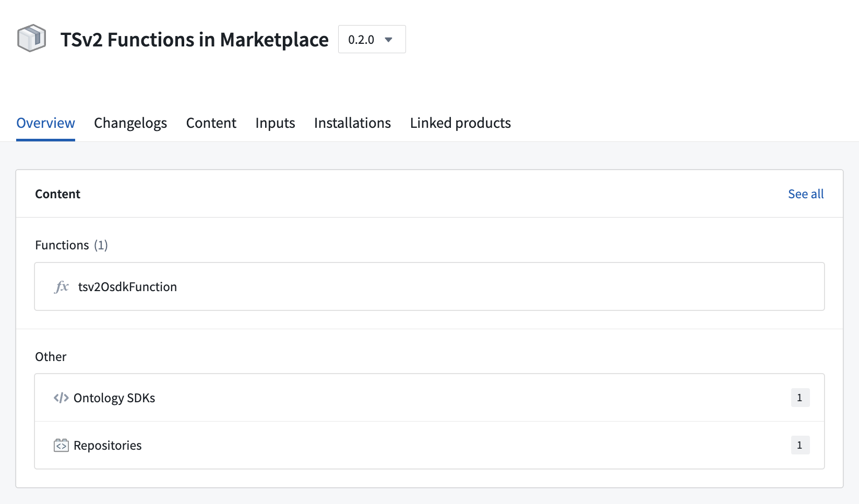Open the 0.2.0 version dropdown
859x504 pixels.
(x=372, y=39)
